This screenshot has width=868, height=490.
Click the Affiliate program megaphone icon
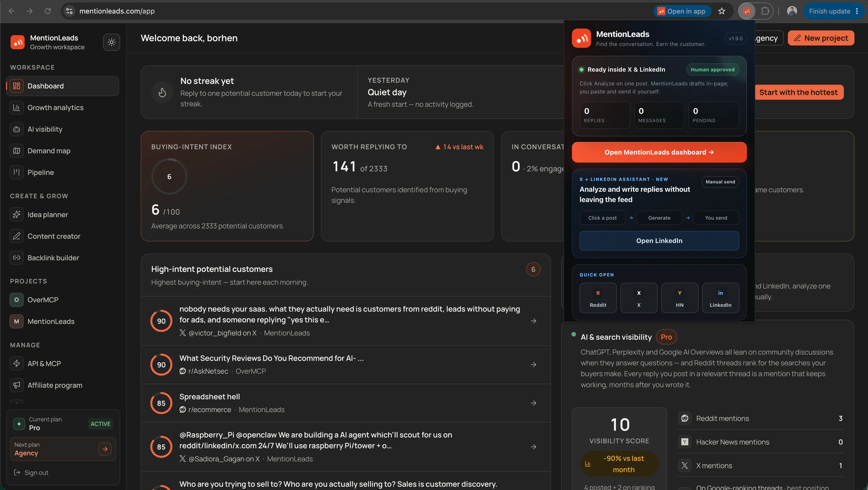(x=17, y=385)
